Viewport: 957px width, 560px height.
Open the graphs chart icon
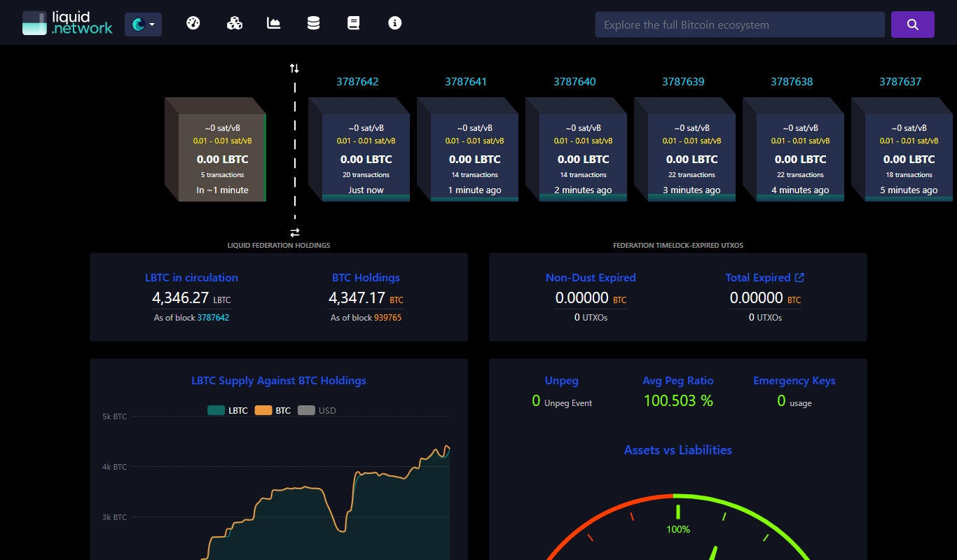(274, 23)
